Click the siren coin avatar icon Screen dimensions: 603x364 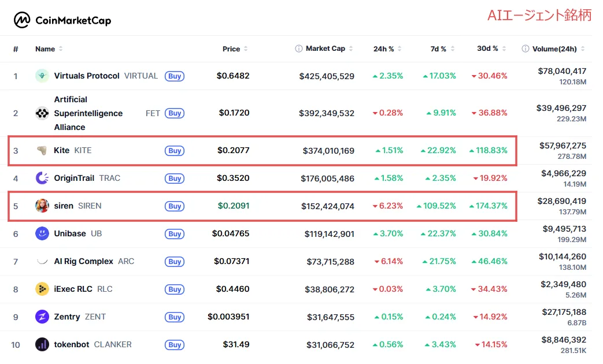coord(42,206)
